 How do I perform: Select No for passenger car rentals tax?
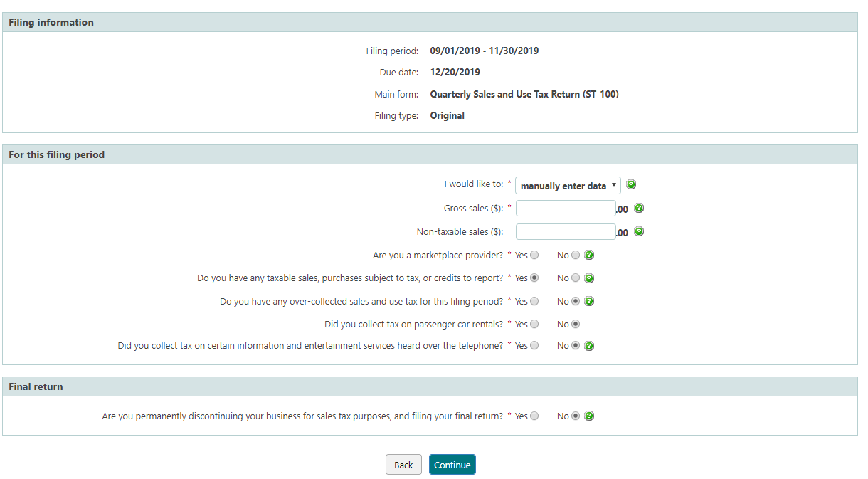point(576,324)
